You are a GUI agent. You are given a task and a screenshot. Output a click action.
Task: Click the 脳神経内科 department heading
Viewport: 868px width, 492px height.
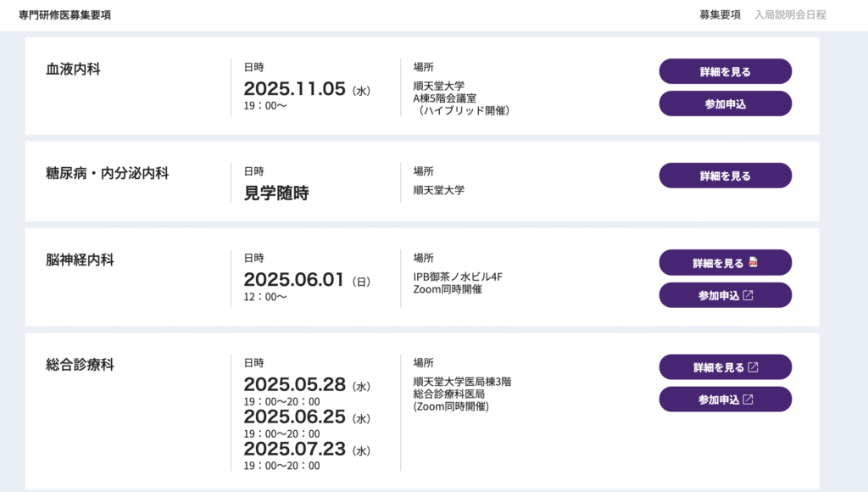[80, 260]
